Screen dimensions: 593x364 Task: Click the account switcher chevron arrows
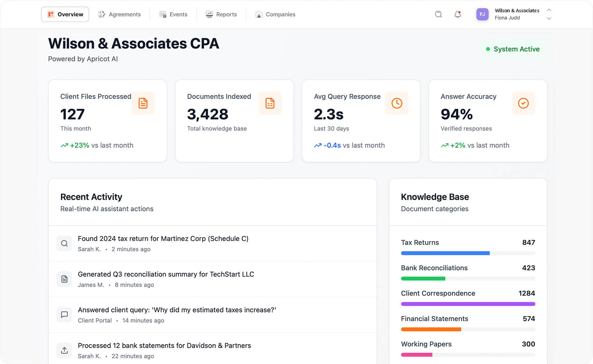pos(549,14)
